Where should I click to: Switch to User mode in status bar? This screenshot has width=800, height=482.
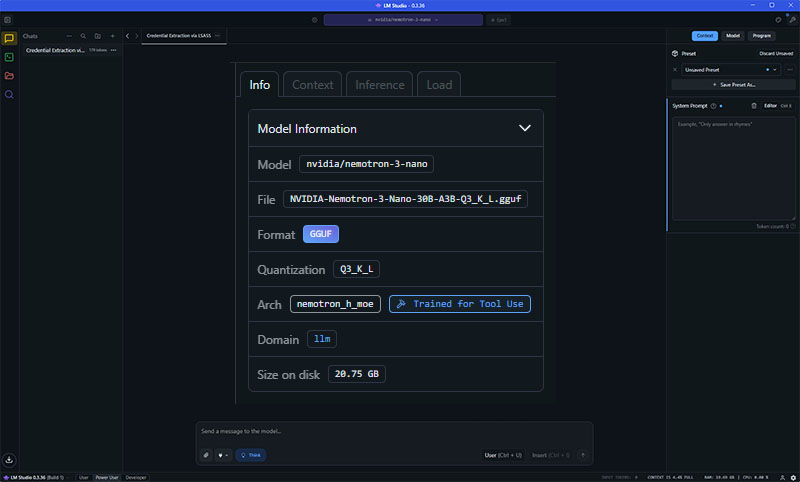pos(84,477)
